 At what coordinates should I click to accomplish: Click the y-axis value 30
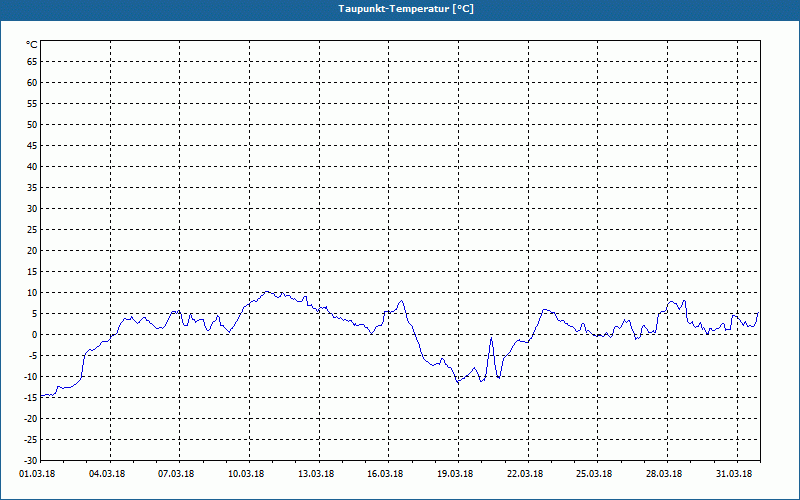[x=32, y=209]
